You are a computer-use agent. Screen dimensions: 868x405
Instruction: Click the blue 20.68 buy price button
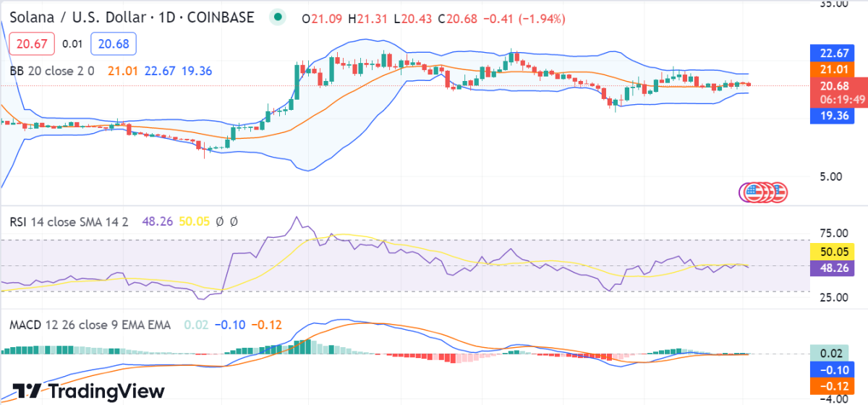click(114, 44)
